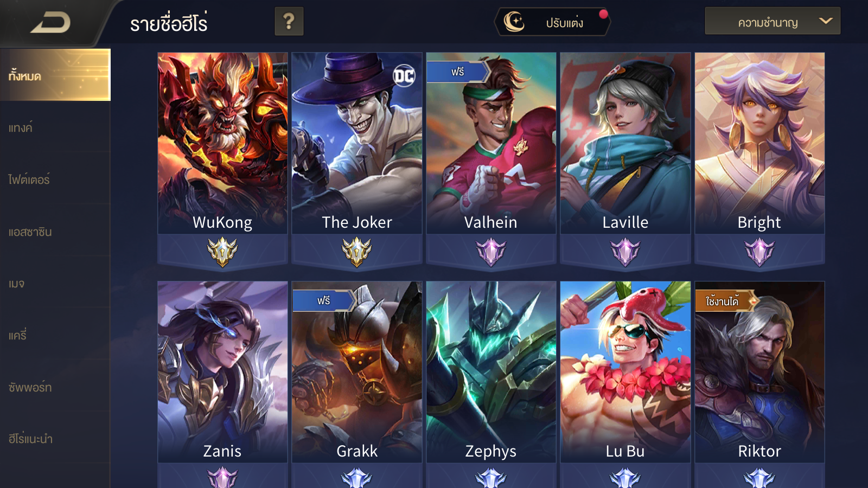Choose the Riktor hero card
The width and height of the screenshot is (868, 488).
(759, 372)
